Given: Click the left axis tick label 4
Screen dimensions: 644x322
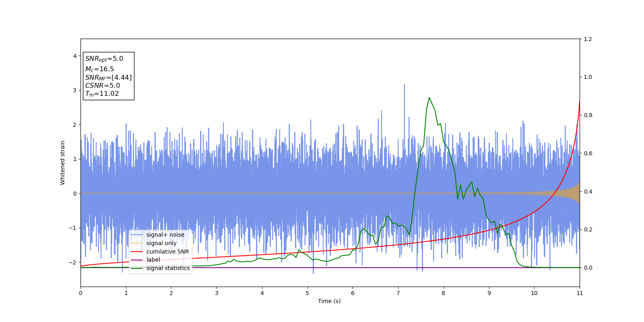Looking at the screenshot, I should (x=75, y=56).
